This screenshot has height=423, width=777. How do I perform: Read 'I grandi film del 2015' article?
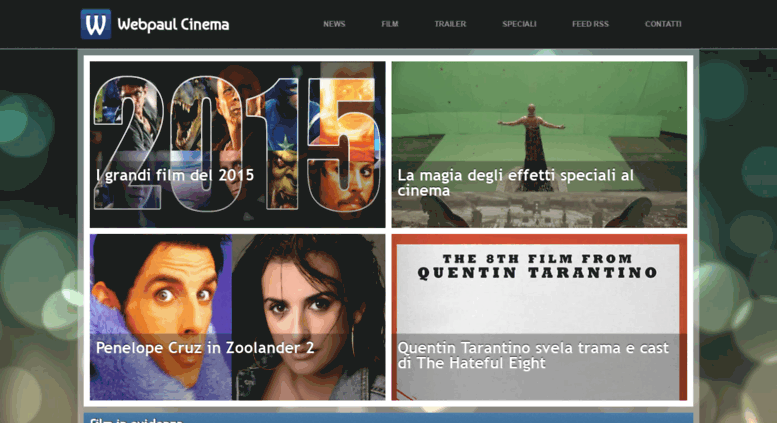pos(175,175)
